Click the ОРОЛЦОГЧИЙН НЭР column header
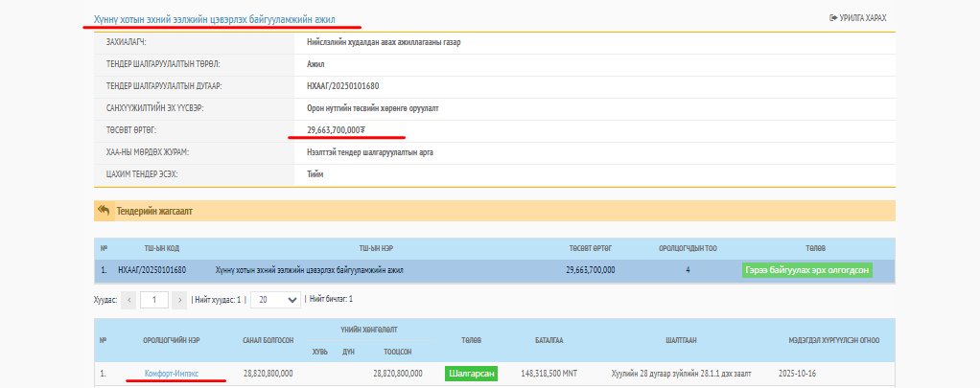The width and height of the screenshot is (980, 388). (172, 340)
